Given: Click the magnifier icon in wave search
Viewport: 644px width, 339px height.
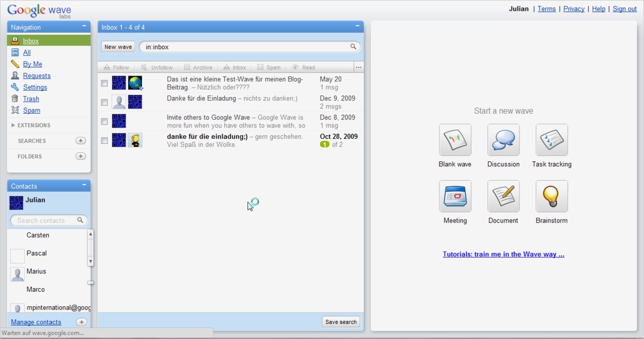Looking at the screenshot, I should click(x=353, y=47).
